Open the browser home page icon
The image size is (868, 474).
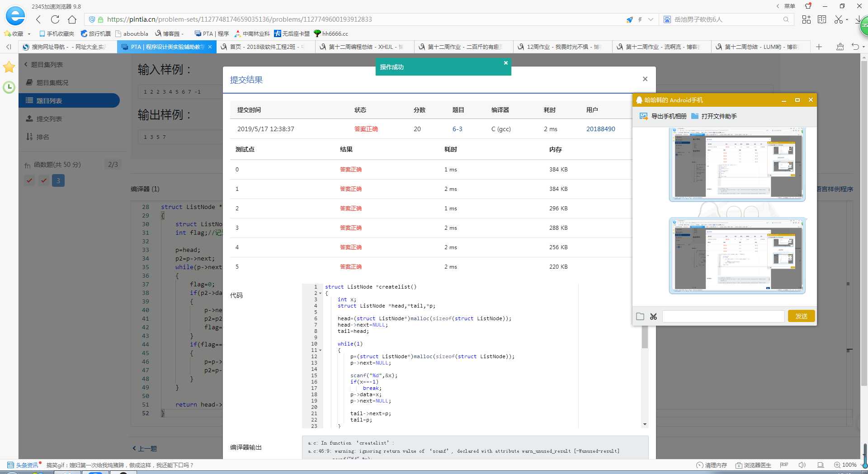72,19
